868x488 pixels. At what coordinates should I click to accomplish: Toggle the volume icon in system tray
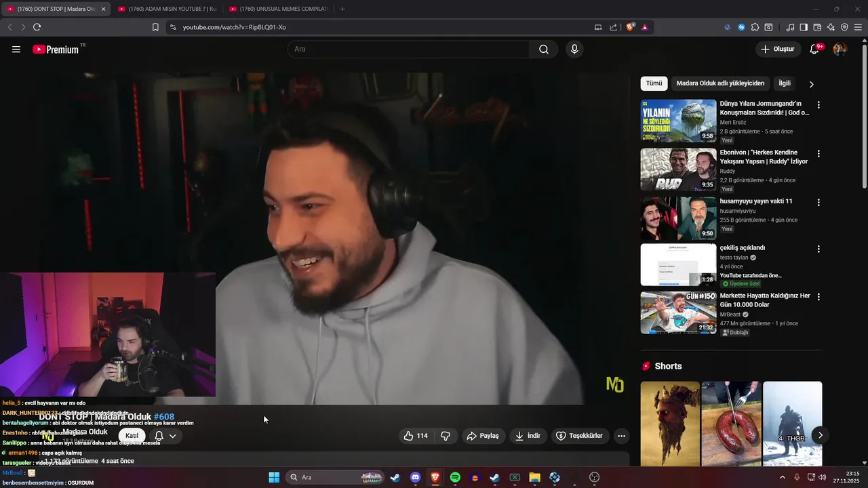[x=823, y=477]
